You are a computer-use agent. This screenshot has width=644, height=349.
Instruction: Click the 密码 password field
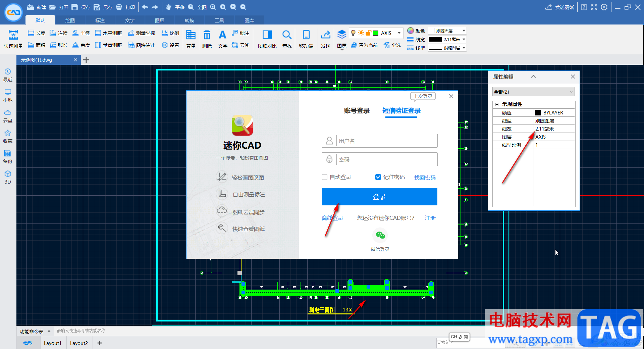click(x=379, y=159)
